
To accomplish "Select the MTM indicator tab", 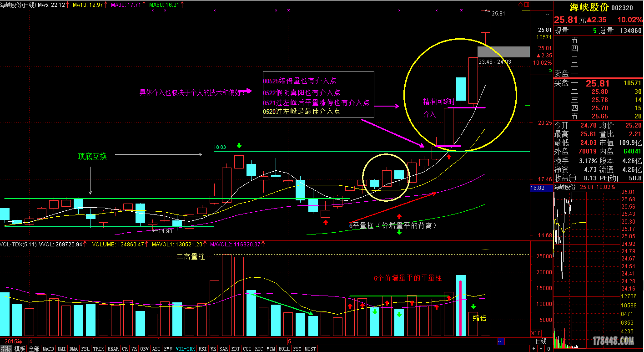I will coord(271,349).
